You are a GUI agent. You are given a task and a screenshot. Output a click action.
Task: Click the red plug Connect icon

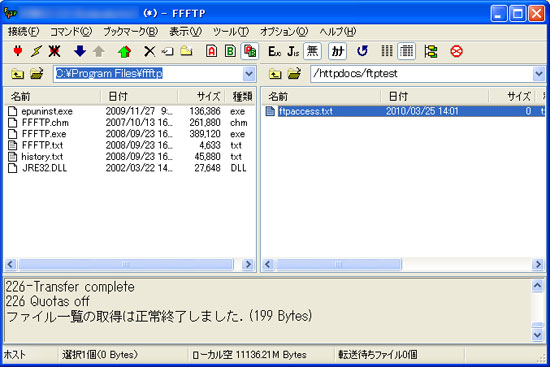point(18,51)
